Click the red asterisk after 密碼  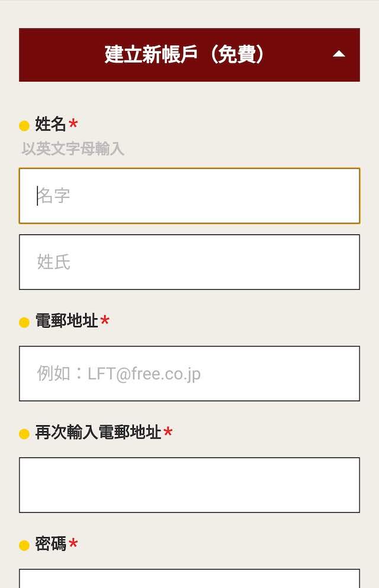pos(73,544)
